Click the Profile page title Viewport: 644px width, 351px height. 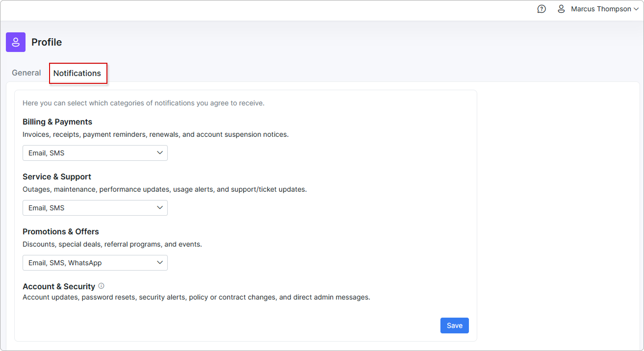tap(47, 42)
